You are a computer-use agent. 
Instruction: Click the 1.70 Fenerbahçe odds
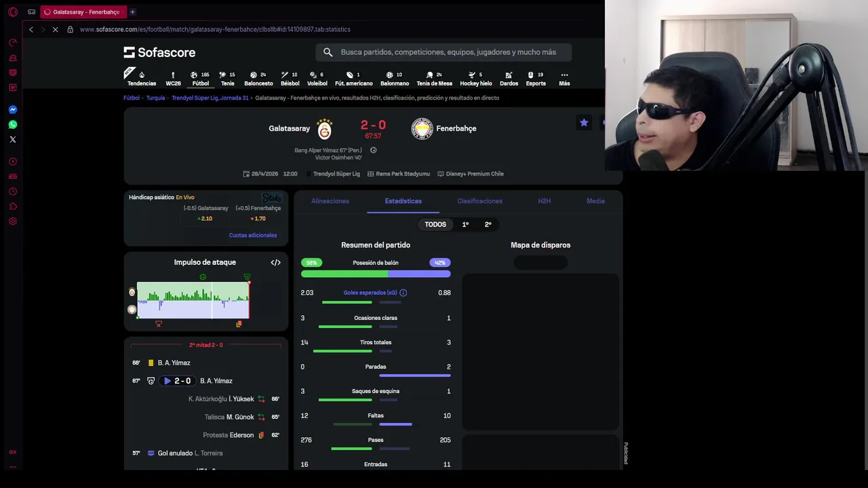coord(258,219)
